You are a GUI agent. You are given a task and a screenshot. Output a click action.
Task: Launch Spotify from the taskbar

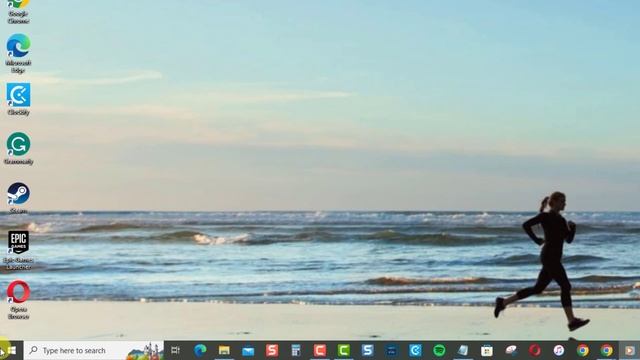pos(439,351)
